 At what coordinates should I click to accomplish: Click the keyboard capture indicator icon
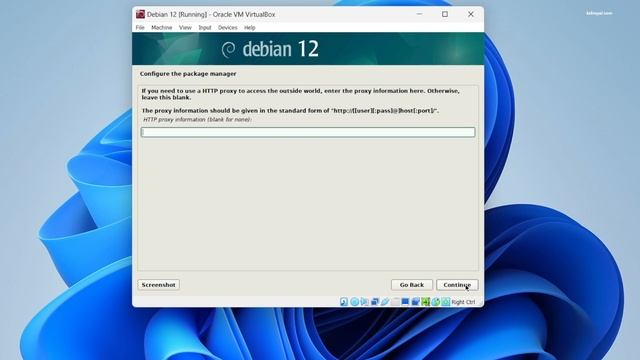[446, 302]
